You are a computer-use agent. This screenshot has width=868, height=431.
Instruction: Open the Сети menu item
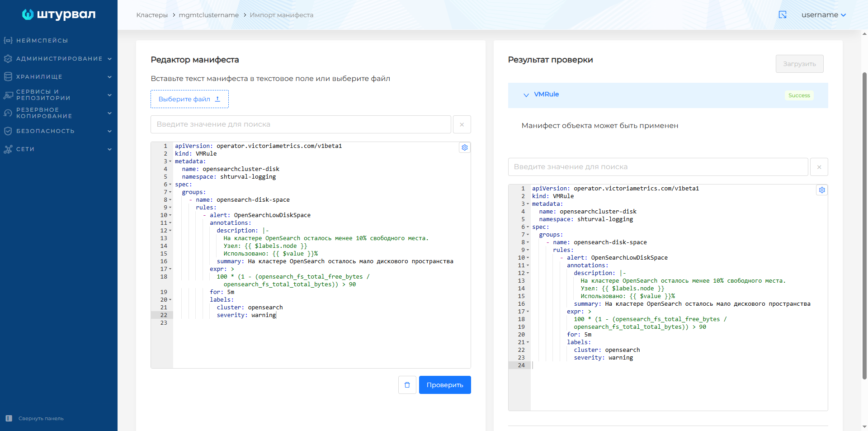[25, 149]
